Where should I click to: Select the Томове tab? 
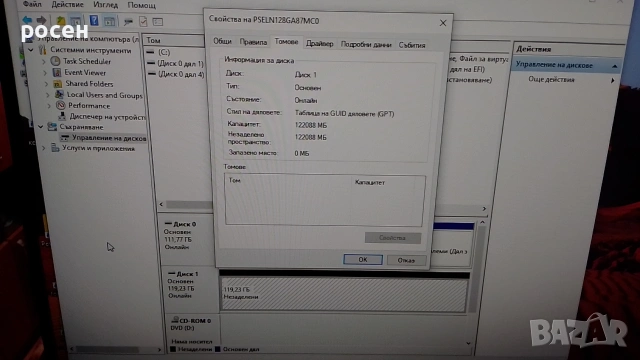click(287, 42)
